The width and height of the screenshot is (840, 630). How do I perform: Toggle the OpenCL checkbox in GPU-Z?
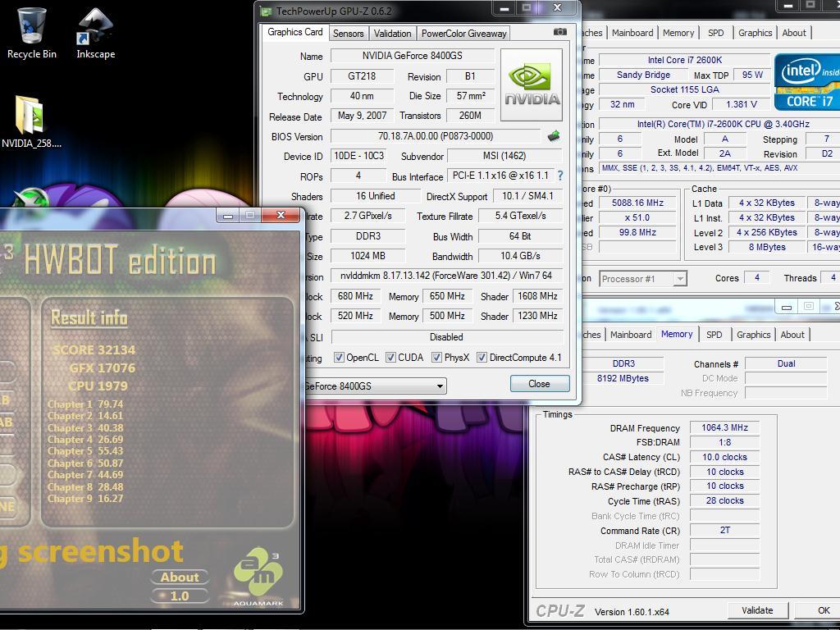pos(339,358)
